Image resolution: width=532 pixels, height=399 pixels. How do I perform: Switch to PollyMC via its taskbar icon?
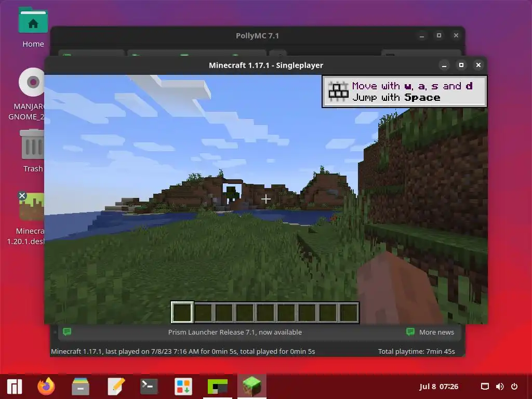(x=218, y=387)
